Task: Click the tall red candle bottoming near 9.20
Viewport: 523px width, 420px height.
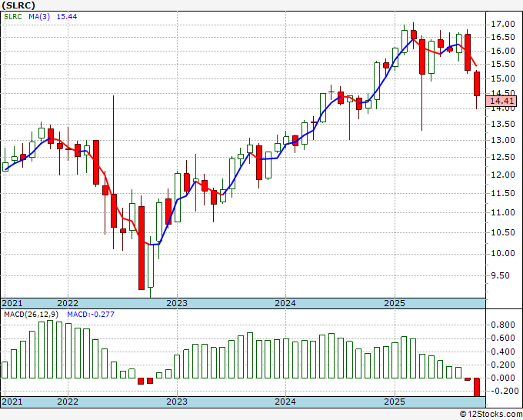Action: 142,248
